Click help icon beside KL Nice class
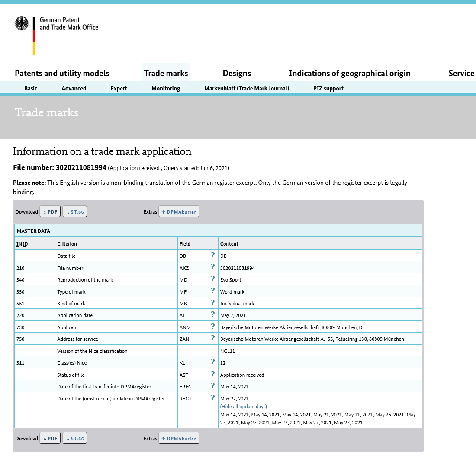 pyautogui.click(x=213, y=362)
